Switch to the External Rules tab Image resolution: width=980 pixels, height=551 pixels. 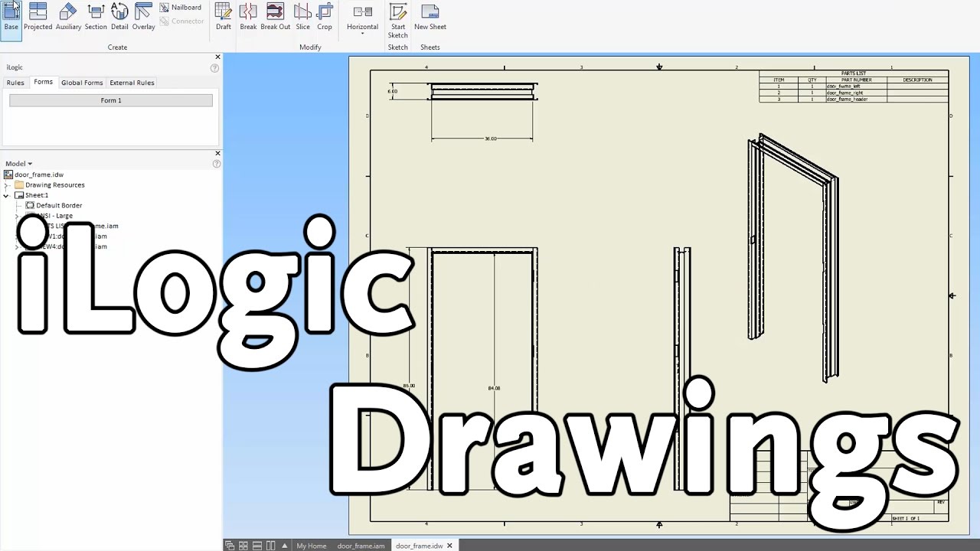coord(132,83)
